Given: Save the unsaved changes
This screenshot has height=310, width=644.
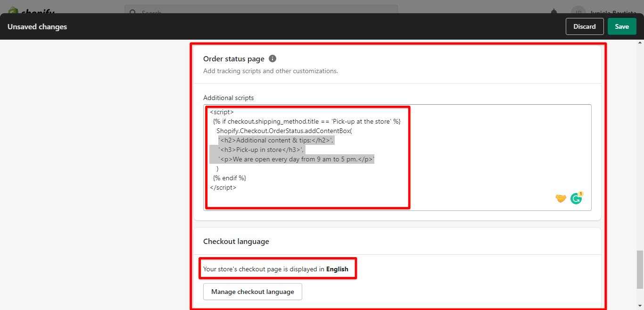Looking at the screenshot, I should [621, 26].
